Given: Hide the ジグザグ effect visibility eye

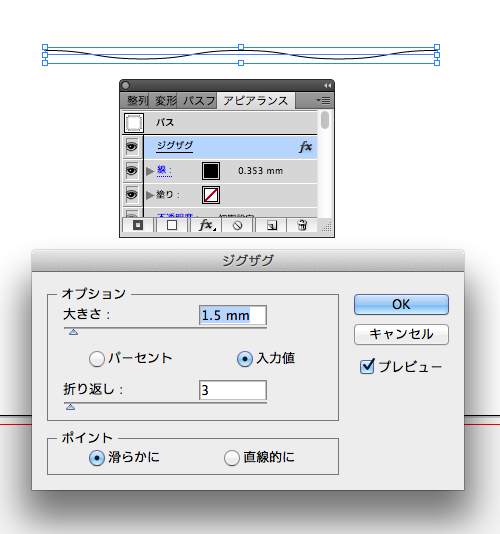Looking at the screenshot, I should click(132, 147).
